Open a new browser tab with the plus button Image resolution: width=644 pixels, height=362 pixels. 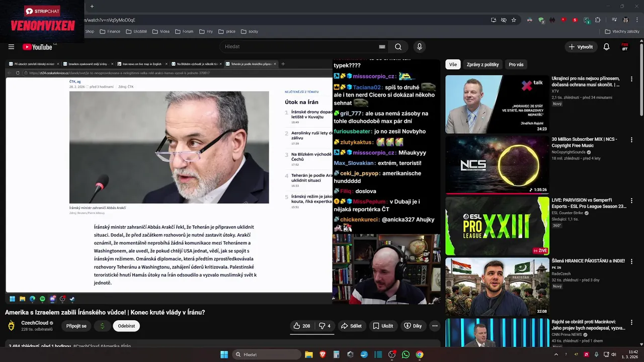pyautogui.click(x=92, y=7)
